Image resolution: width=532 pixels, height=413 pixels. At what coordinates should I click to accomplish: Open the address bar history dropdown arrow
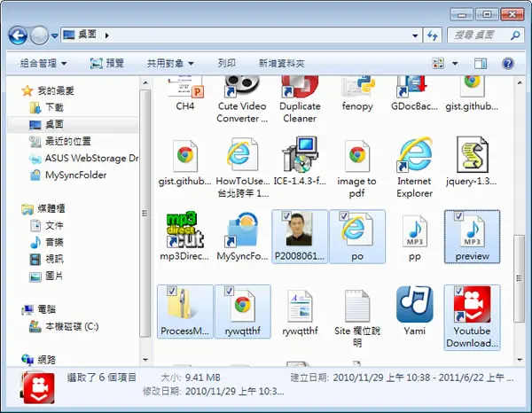pyautogui.click(x=415, y=35)
